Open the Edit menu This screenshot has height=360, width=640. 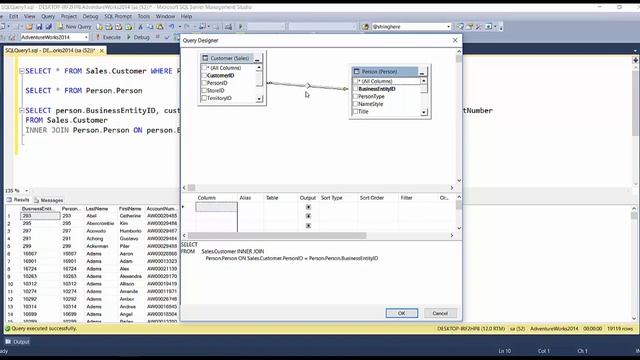tap(13, 16)
